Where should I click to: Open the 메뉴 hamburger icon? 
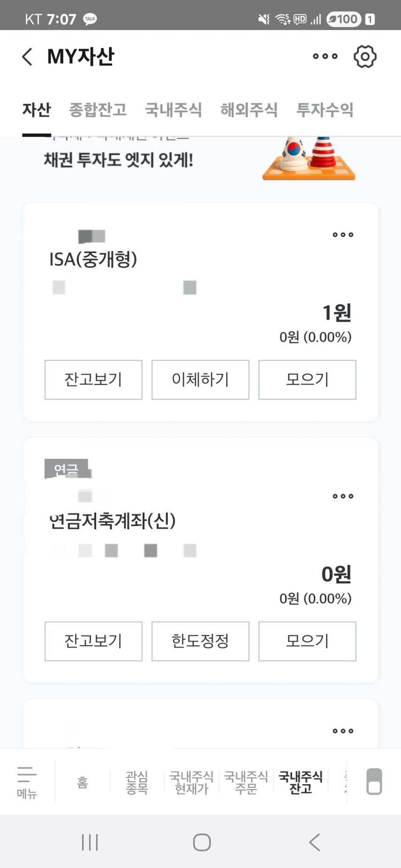(27, 781)
